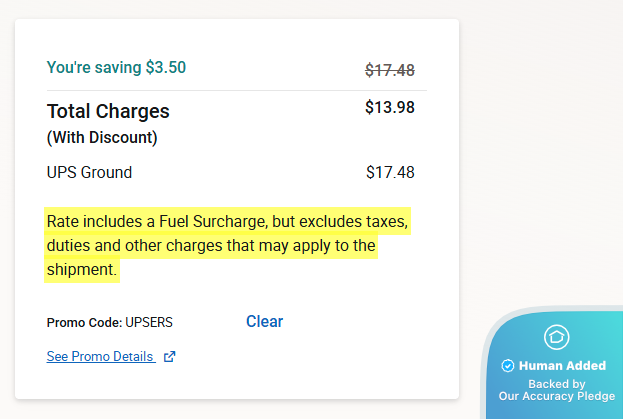Screen dimensions: 623x419
Task: Click the house icon in the badge
Action: pos(555,337)
